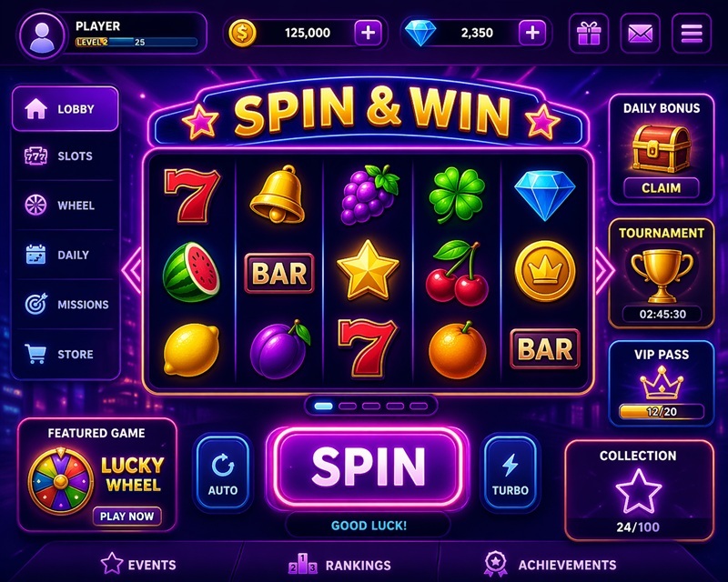
Task: Toggle Auto spin mode
Action: [x=222, y=473]
